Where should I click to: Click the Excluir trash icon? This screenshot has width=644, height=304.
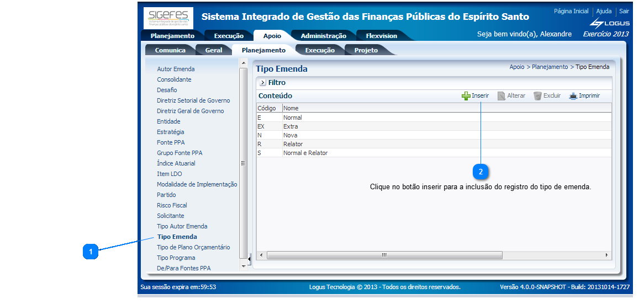pos(537,96)
